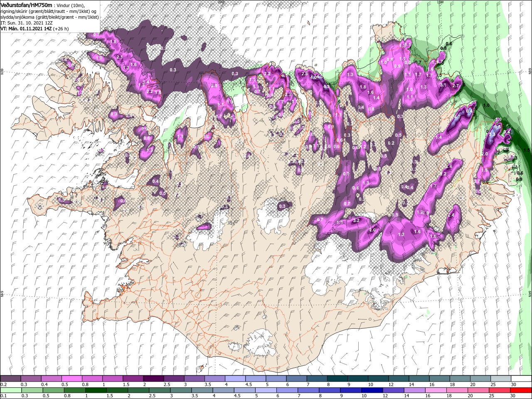The image size is (532, 399).
Task: Click the 2.4 precipitation value on the map
Action: point(452,215)
